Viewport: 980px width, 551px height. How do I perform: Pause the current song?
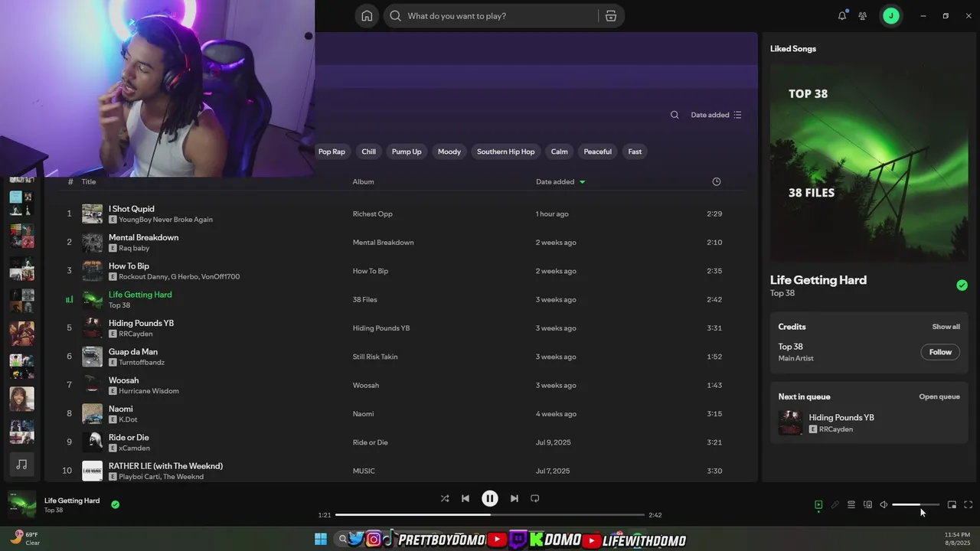point(490,498)
